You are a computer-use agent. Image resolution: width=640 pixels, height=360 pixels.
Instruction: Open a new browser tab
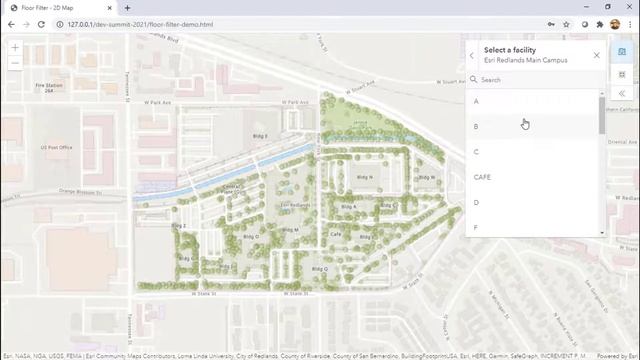coord(127,8)
